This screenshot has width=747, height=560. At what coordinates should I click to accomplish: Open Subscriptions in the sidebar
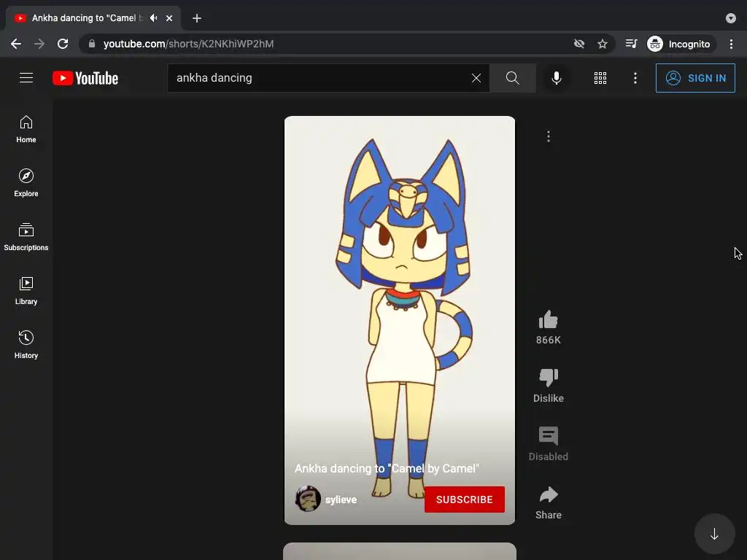click(26, 237)
